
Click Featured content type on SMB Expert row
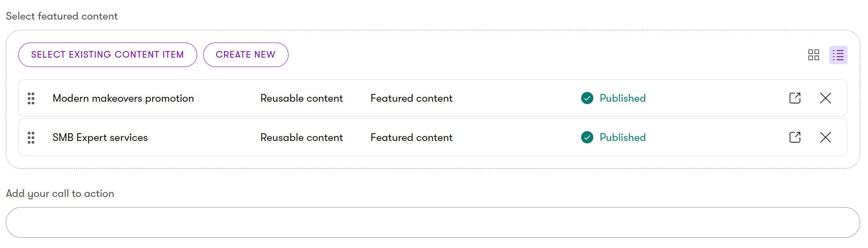411,138
